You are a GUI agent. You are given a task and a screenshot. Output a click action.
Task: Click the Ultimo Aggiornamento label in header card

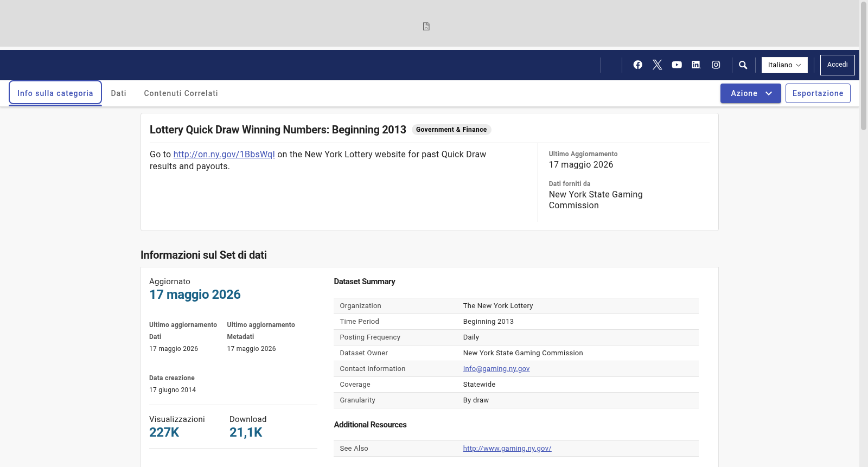583,154
